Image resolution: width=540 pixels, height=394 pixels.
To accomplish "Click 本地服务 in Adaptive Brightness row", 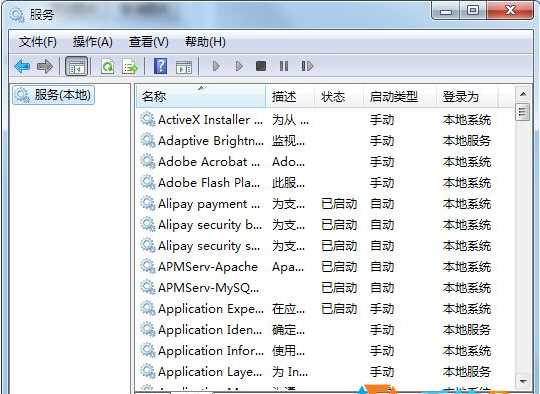I will click(x=467, y=141).
